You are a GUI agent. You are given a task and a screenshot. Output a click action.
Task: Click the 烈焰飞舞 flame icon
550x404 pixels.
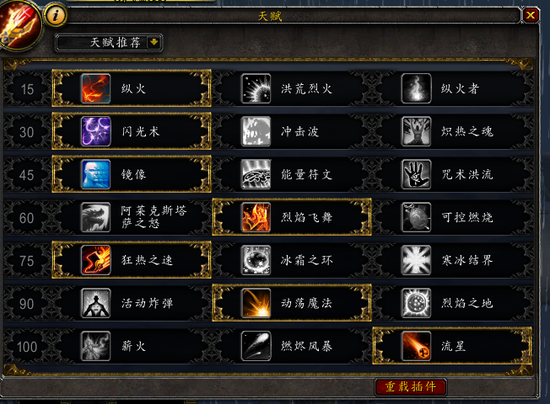[256, 217]
